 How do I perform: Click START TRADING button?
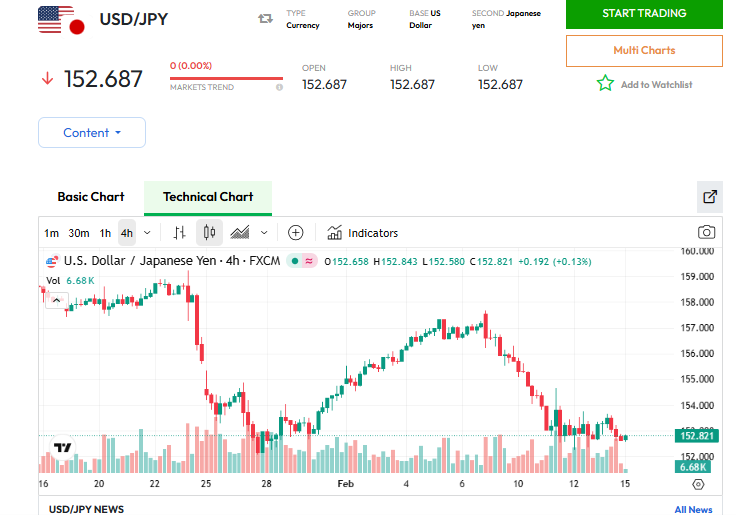click(644, 14)
